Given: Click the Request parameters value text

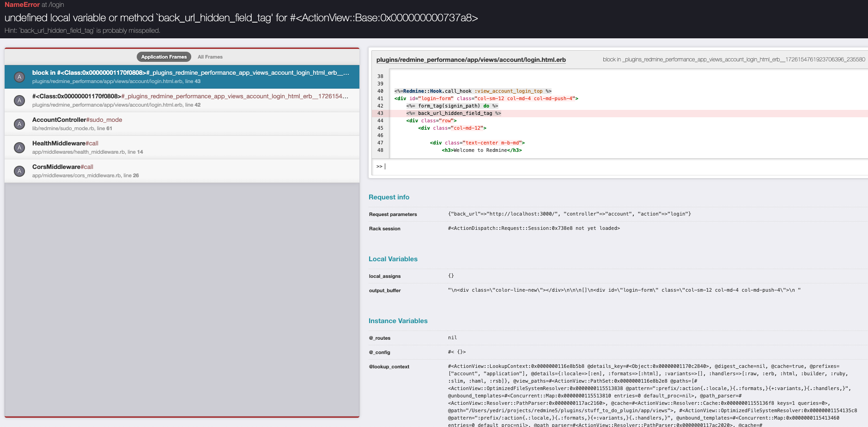Looking at the screenshot, I should point(570,214).
